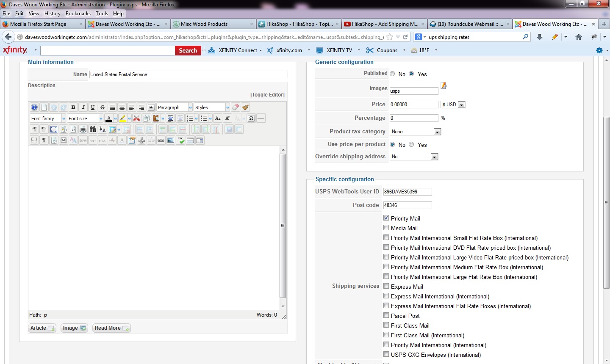610x364 pixels.
Task: Click the superscript icon
Action: pyautogui.click(x=227, y=119)
